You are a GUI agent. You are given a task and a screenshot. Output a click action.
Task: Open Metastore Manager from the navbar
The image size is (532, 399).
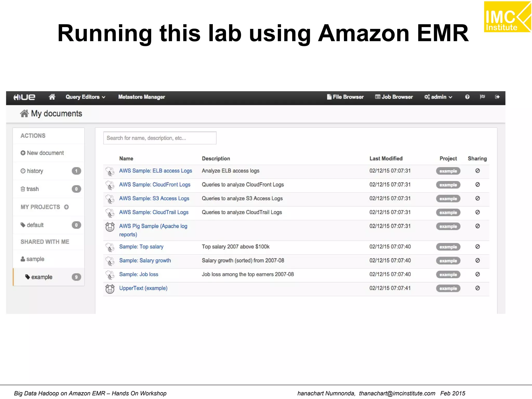[x=142, y=97]
